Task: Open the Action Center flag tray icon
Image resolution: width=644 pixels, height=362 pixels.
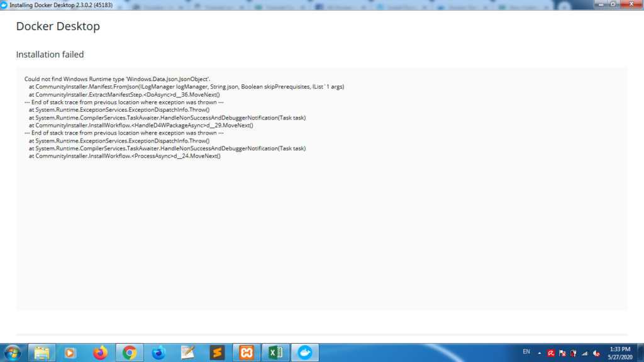Action: (562, 353)
